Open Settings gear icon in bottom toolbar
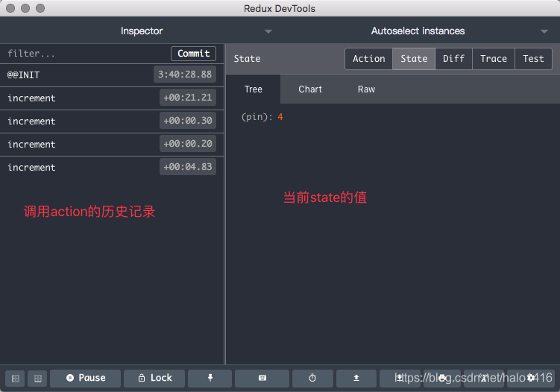Viewport: 560px width, 392px height. click(x=531, y=378)
